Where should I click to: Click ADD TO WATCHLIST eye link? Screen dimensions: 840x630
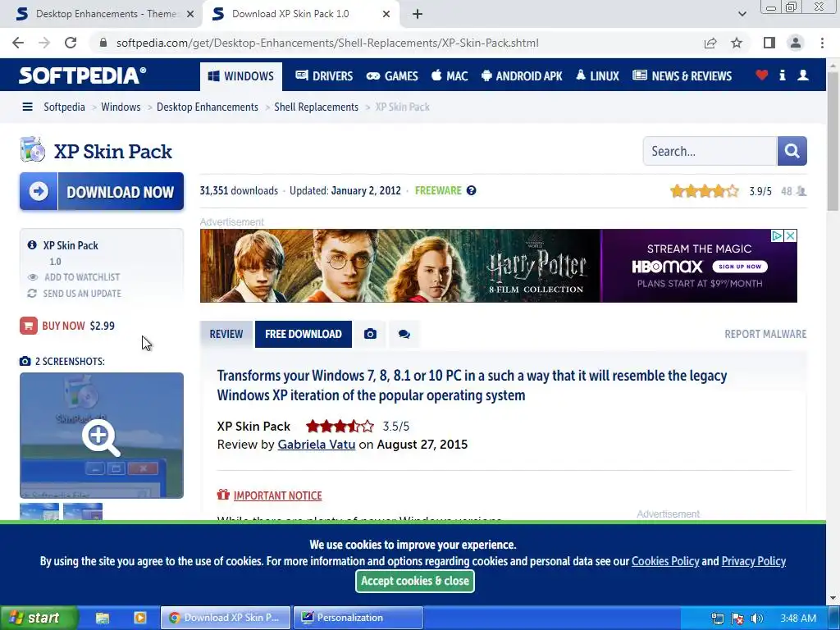(x=74, y=277)
